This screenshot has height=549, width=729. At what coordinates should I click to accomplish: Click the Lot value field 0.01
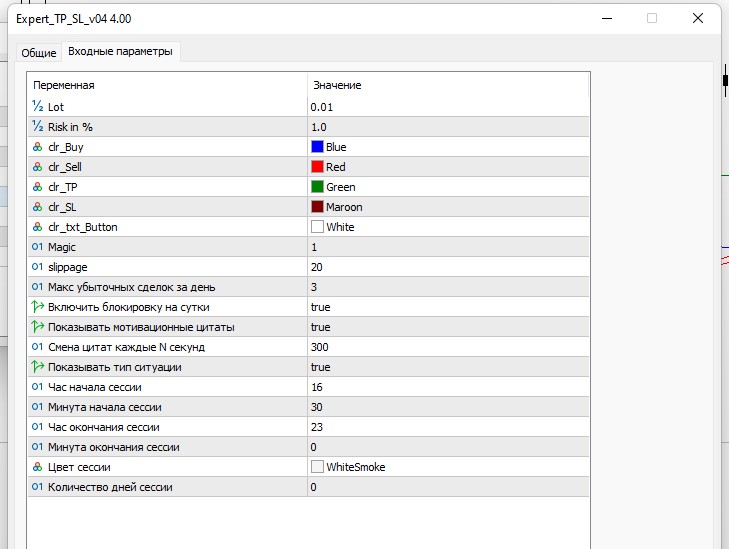(320, 107)
